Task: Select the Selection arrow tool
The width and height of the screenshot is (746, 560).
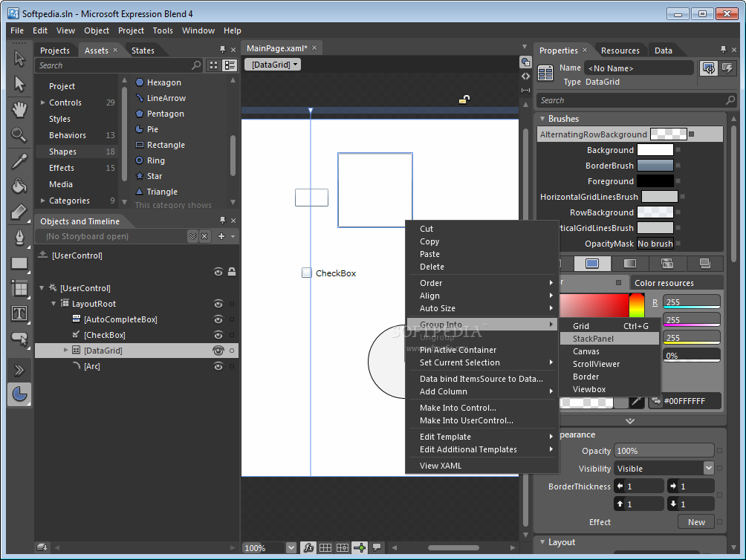Action: pyautogui.click(x=19, y=59)
